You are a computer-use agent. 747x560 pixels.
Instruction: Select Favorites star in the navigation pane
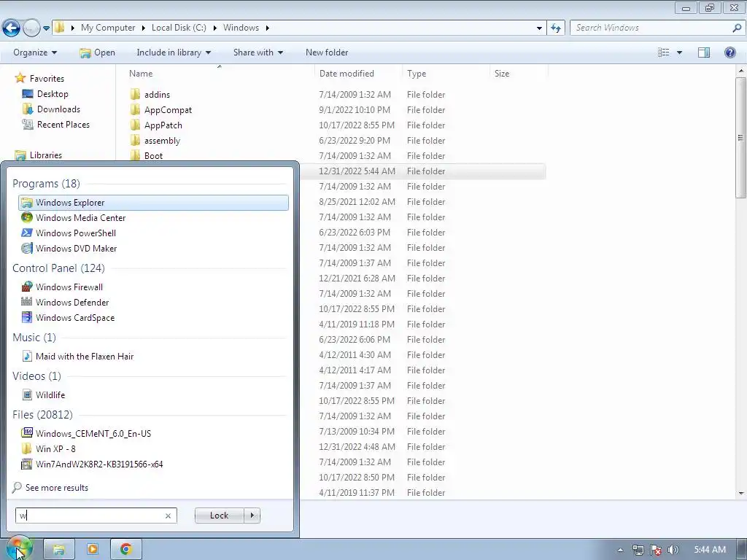tap(20, 78)
